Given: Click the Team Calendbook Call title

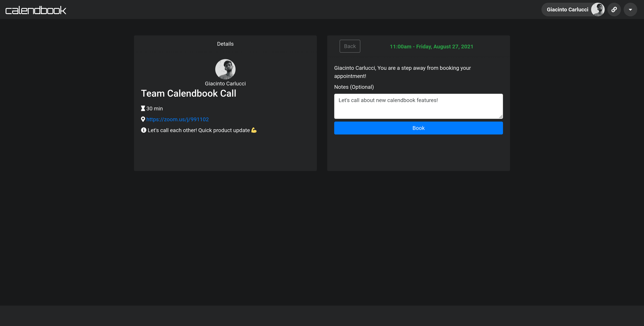Looking at the screenshot, I should (x=188, y=93).
